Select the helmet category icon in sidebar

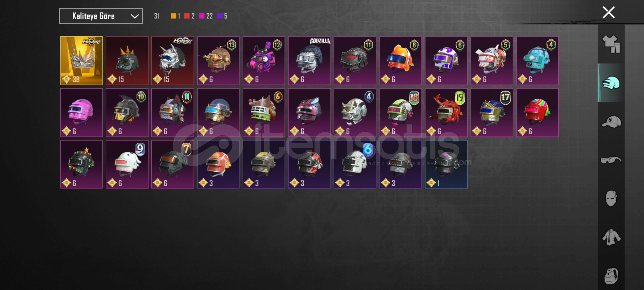click(x=611, y=83)
